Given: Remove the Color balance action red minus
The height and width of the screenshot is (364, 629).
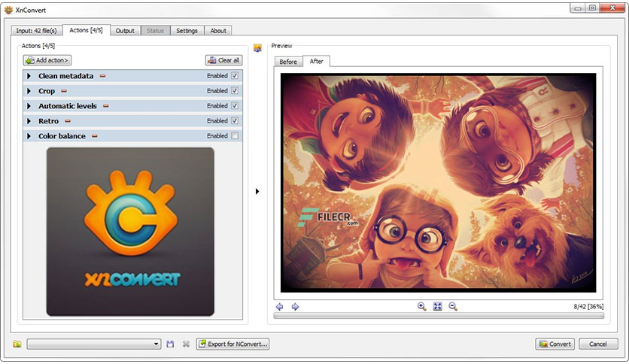Looking at the screenshot, I should (x=95, y=136).
